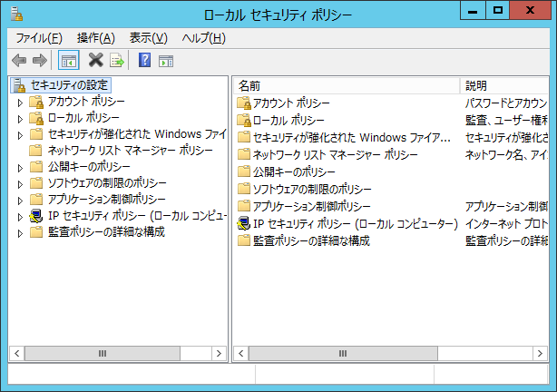Click right pane horizontal scrollbar thumb

click(343, 353)
